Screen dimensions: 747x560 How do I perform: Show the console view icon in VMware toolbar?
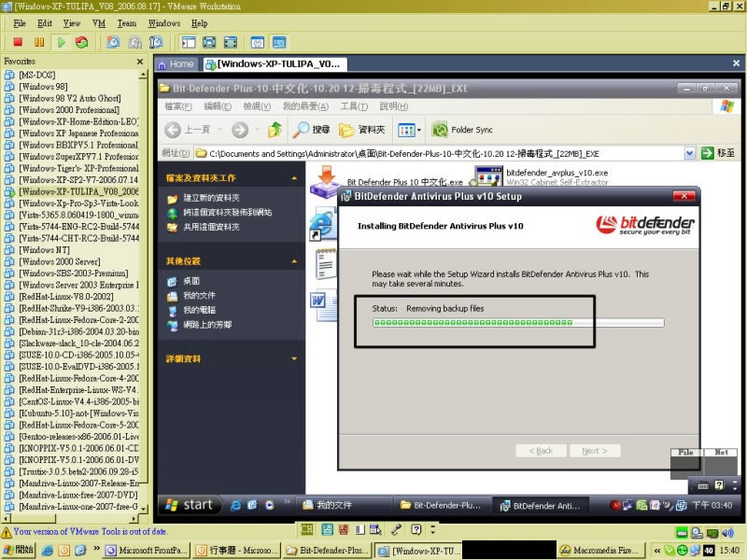[x=279, y=42]
